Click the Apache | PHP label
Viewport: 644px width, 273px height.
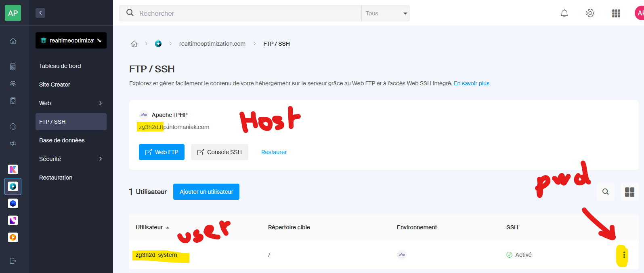170,115
